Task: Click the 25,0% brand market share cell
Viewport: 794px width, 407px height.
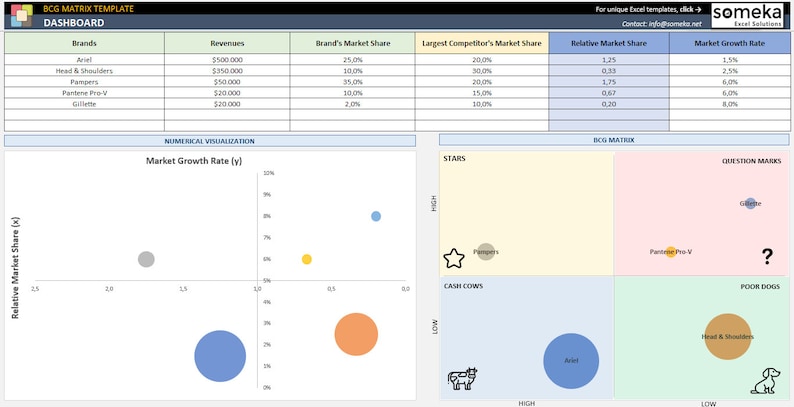Action: click(353, 59)
